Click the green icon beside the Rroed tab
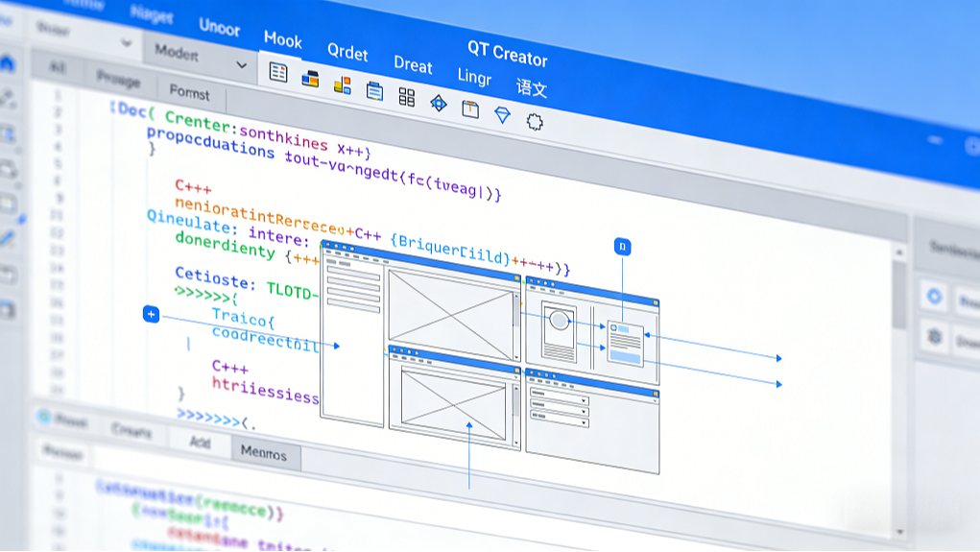The height and width of the screenshot is (552, 980). pyautogui.click(x=43, y=417)
